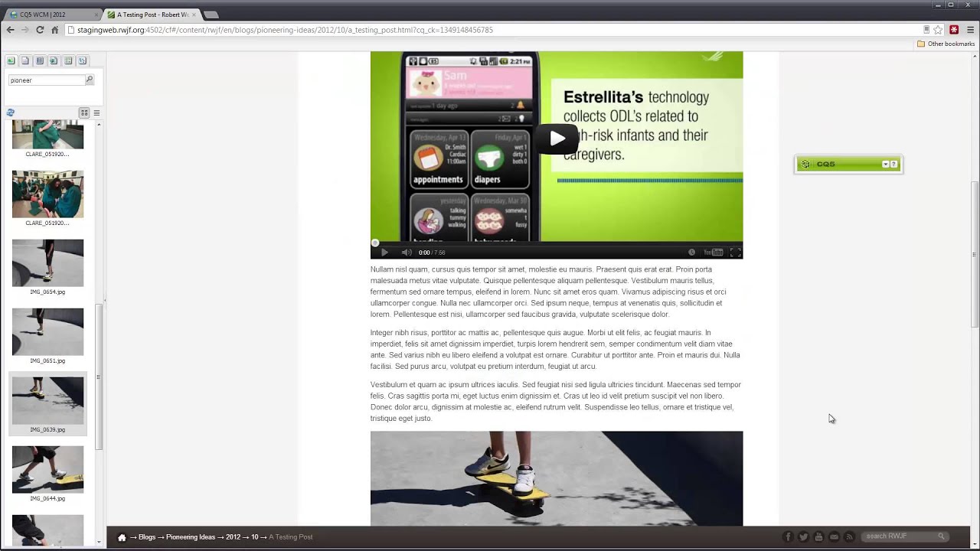Open the 2012 breadcrumb link
The width and height of the screenshot is (980, 551).
[233, 537]
